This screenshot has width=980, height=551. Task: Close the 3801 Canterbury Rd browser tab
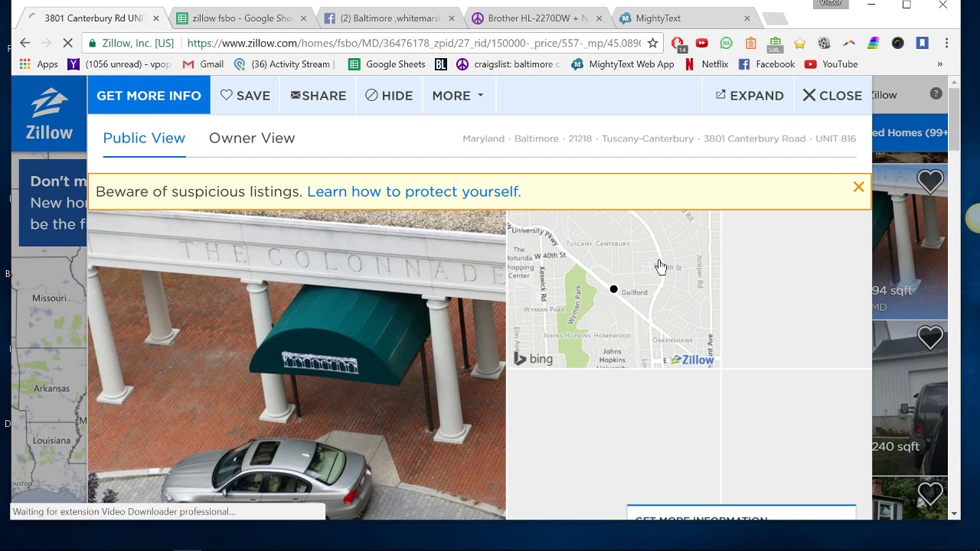coord(156,18)
